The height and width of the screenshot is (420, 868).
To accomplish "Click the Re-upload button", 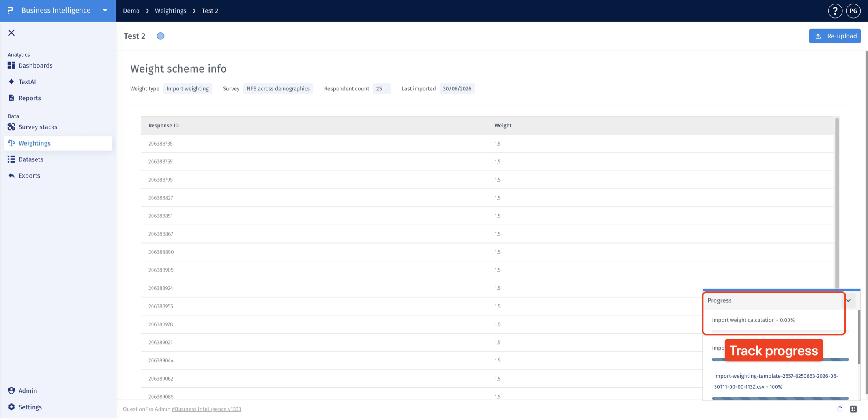I will pos(834,36).
